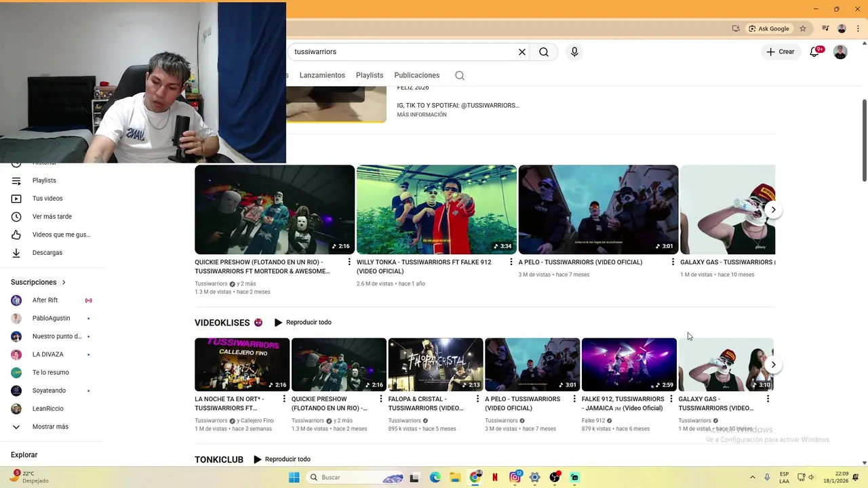
Task: Click the Ask Google button in address bar
Action: 769,28
